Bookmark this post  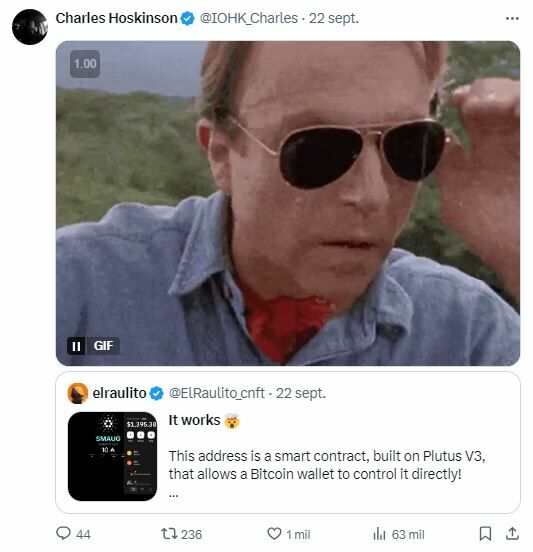pyautogui.click(x=485, y=534)
